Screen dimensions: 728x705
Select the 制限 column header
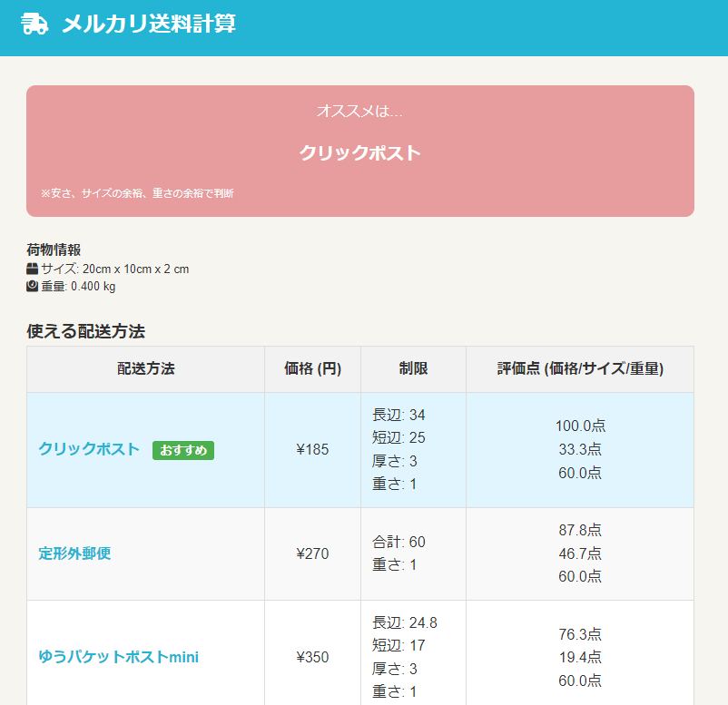413,369
